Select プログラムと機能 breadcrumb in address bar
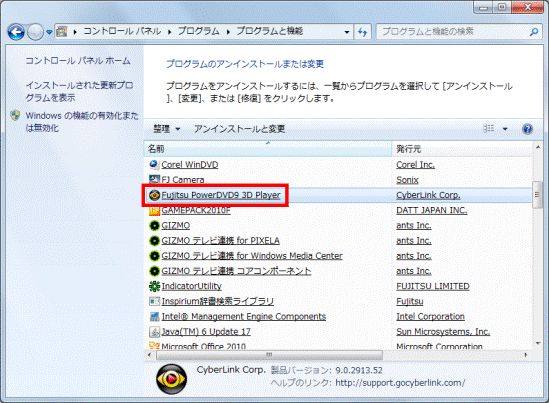 270,32
